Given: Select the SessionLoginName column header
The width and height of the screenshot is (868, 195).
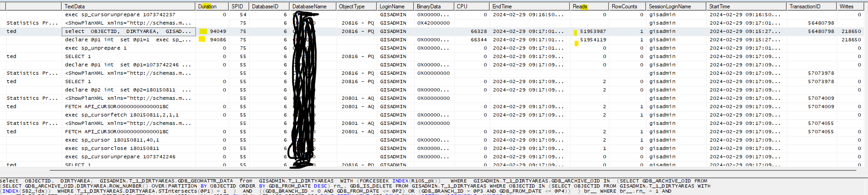Looking at the screenshot, I should [676, 6].
